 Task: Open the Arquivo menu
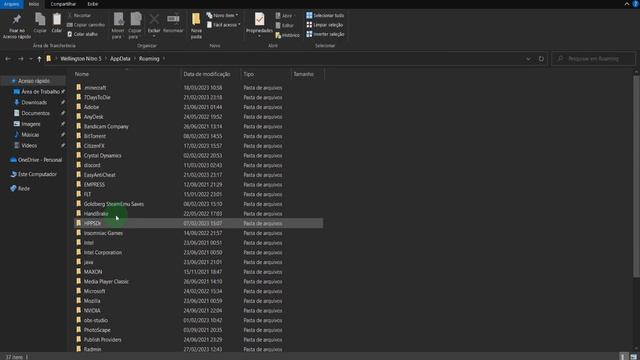(x=11, y=4)
